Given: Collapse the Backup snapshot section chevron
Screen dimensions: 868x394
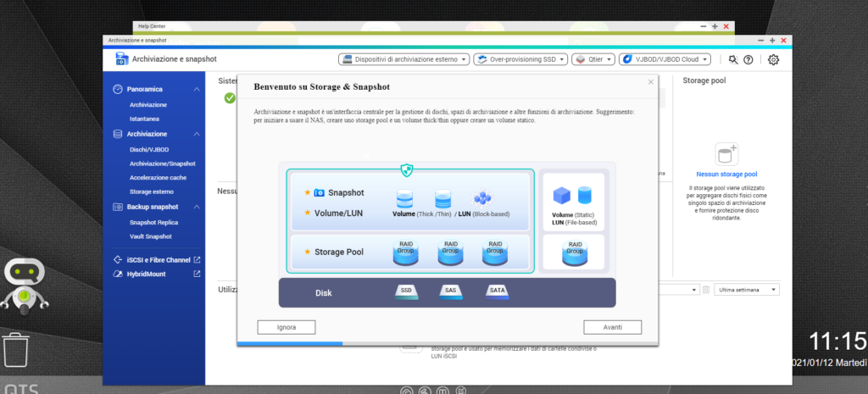Looking at the screenshot, I should tap(197, 207).
